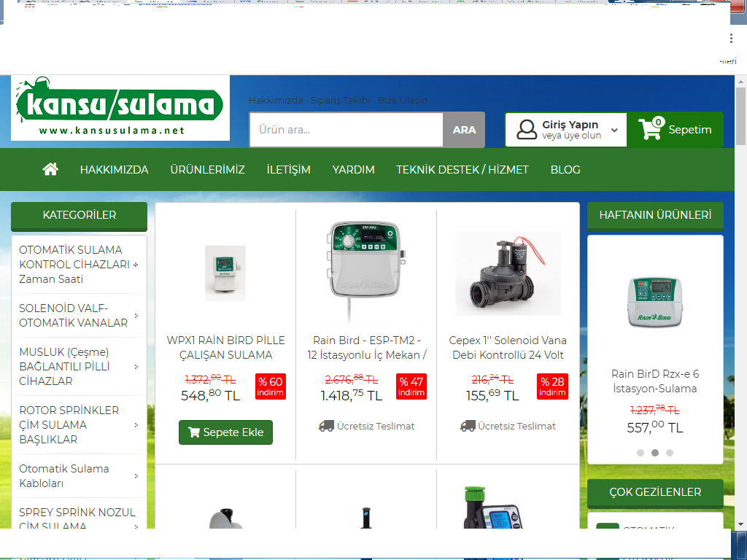Click scrollbar down arrow at bottom right

coord(740,524)
